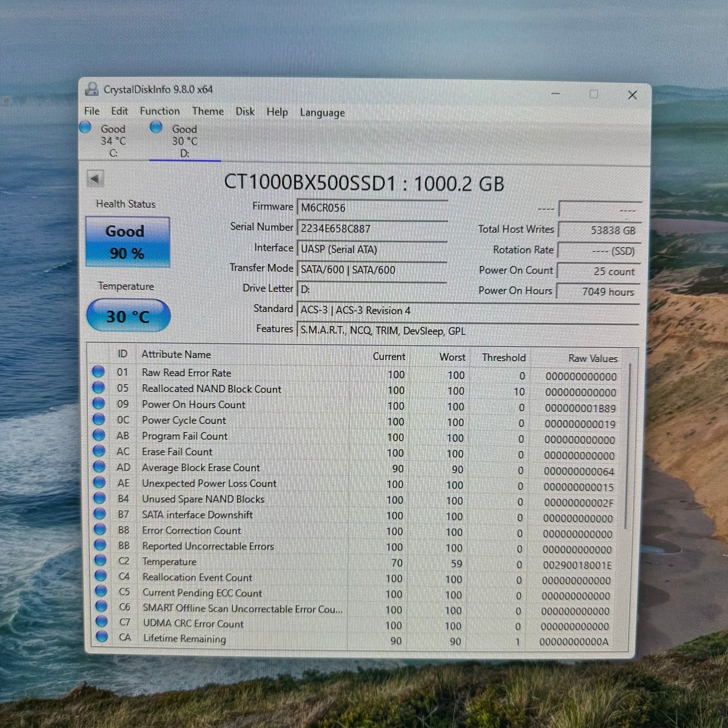Open the Theme menu
This screenshot has width=728, height=728.
click(x=208, y=111)
